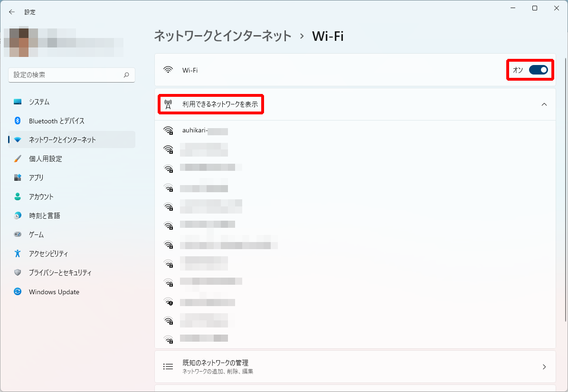Click the Accessibility figure icon
568x392 pixels.
(x=18, y=253)
